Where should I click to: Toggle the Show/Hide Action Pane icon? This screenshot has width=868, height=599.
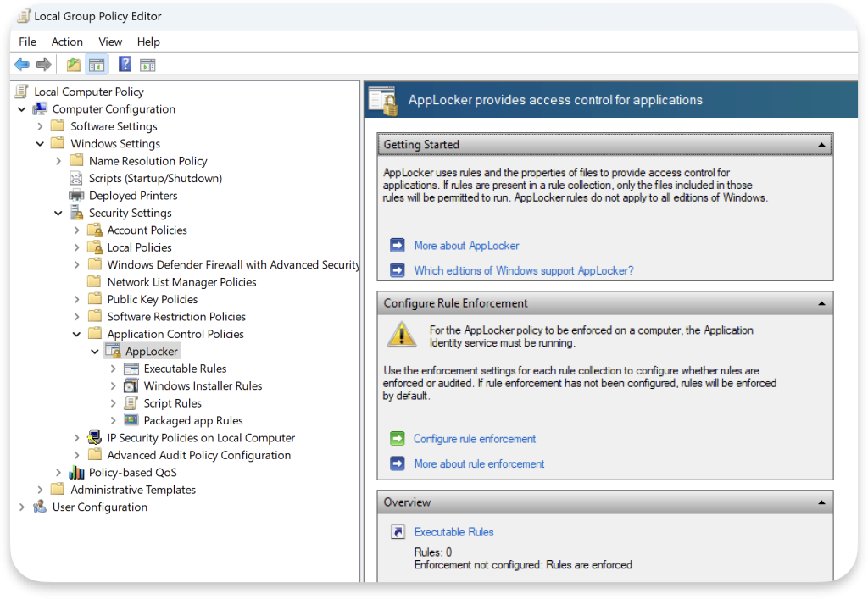(x=147, y=65)
